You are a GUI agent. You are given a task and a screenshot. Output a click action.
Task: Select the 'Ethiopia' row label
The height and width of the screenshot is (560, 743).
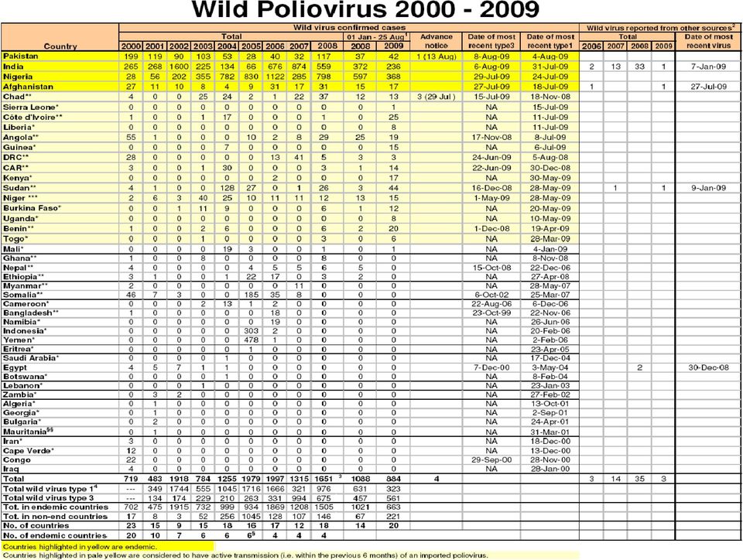click(24, 276)
